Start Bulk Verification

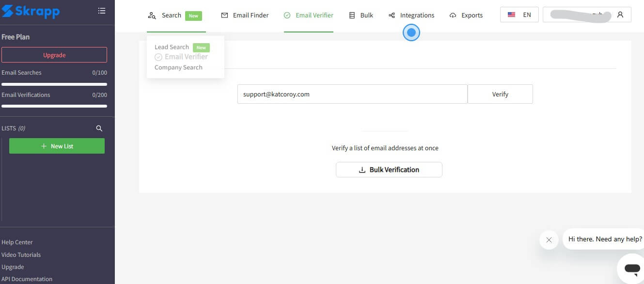click(x=389, y=169)
